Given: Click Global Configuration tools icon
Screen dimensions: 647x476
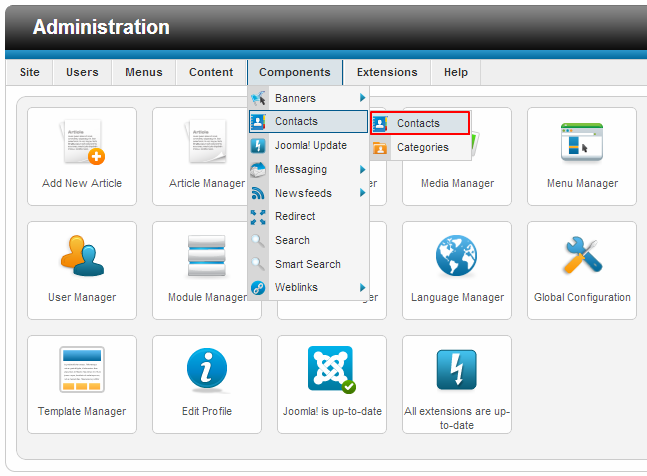Looking at the screenshot, I should pos(582,255).
